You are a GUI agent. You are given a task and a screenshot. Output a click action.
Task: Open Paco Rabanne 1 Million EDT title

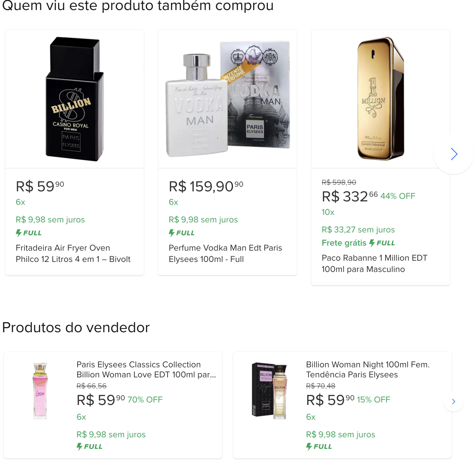pos(374,263)
